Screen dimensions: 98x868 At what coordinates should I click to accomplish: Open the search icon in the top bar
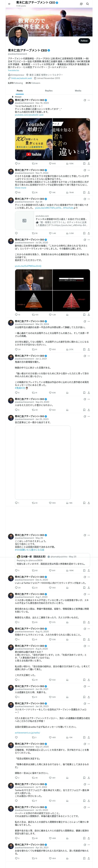(x=88, y=4)
